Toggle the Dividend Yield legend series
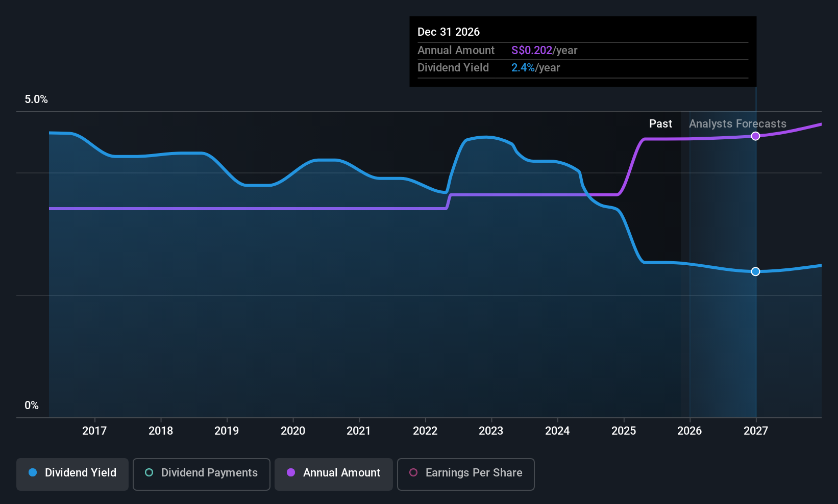 72,473
